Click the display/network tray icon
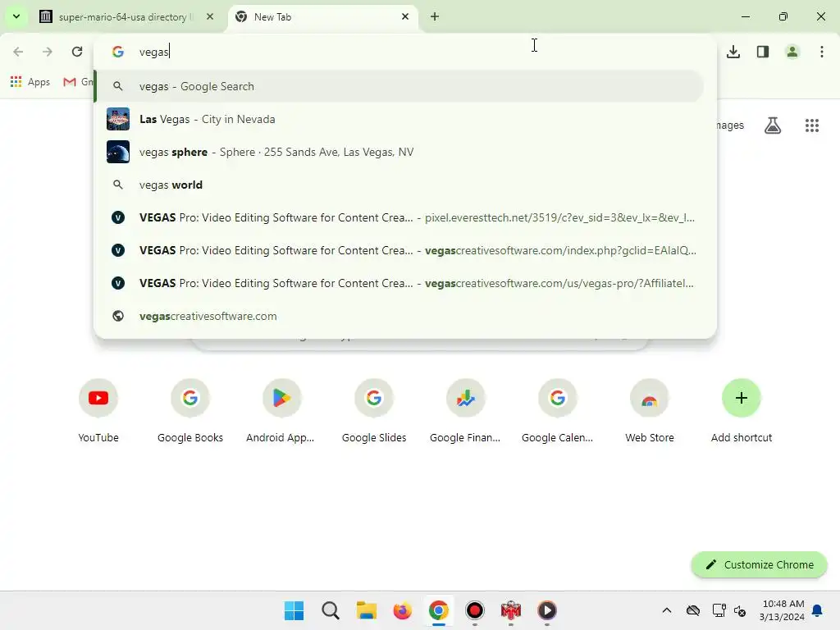Viewport: 840px width, 630px height. 719,610
